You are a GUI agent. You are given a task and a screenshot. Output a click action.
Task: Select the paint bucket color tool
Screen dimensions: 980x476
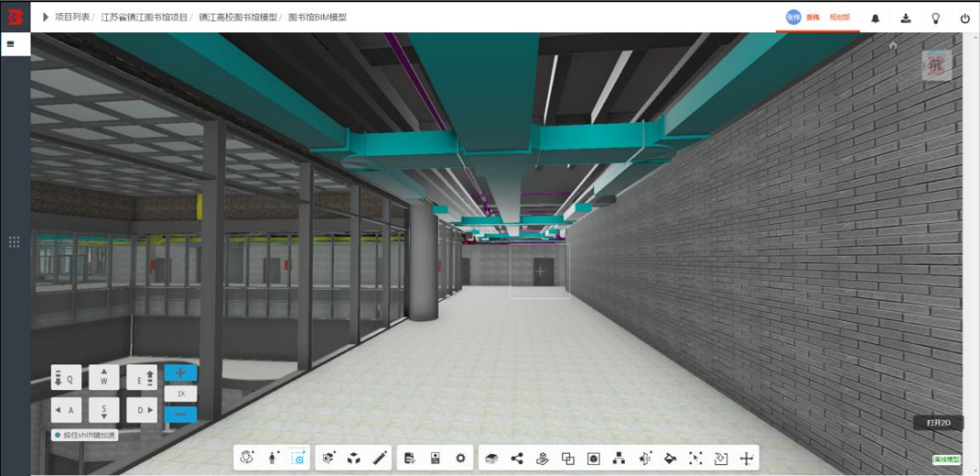(670, 458)
